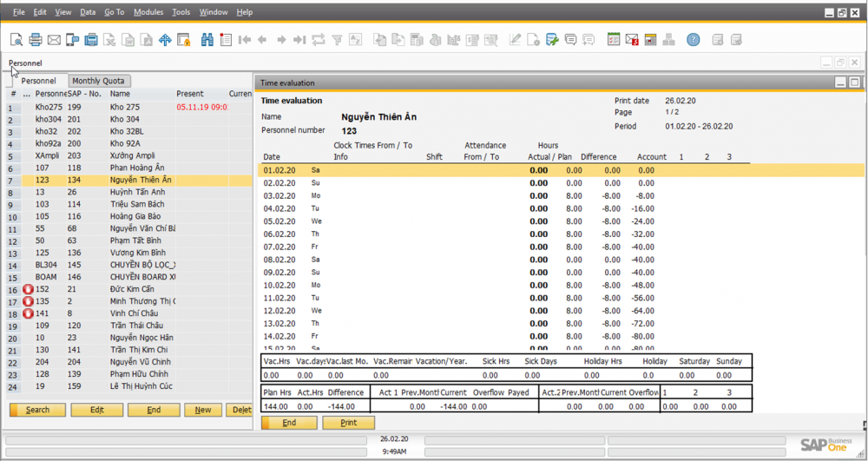This screenshot has width=868, height=461.
Task: Open the Messages/Alerts envelope icon
Action: pos(632,40)
